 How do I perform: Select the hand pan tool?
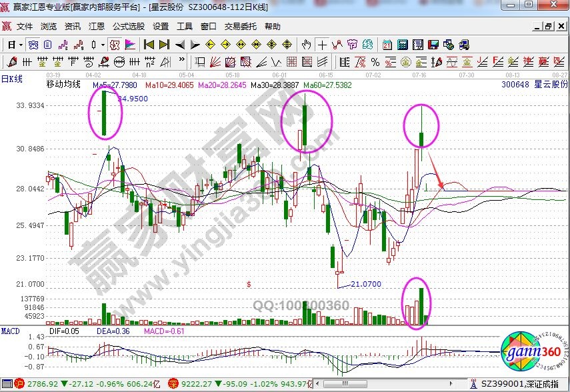point(306,45)
